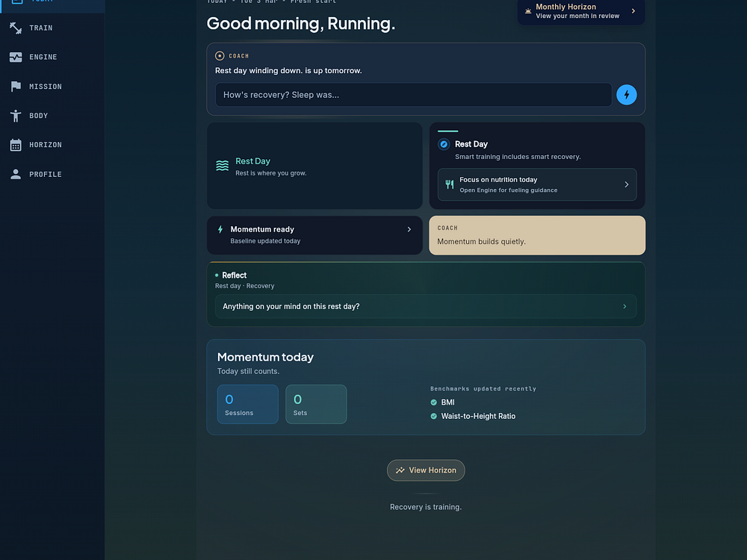This screenshot has height=560, width=747.
Task: Click the tan Coach Momentum builds quietly card
Action: 537,235
